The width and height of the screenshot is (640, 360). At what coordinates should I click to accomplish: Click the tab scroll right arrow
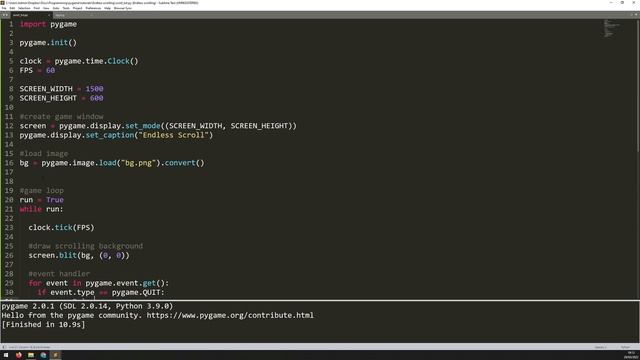[7, 15]
